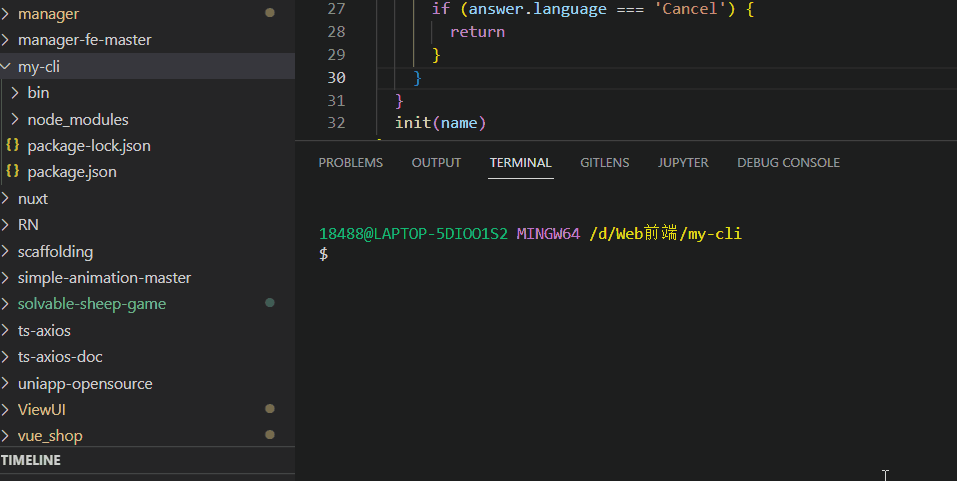Click 18488@LAPTOP-5DIO01S2 in terminal
957x481 pixels.
(413, 234)
